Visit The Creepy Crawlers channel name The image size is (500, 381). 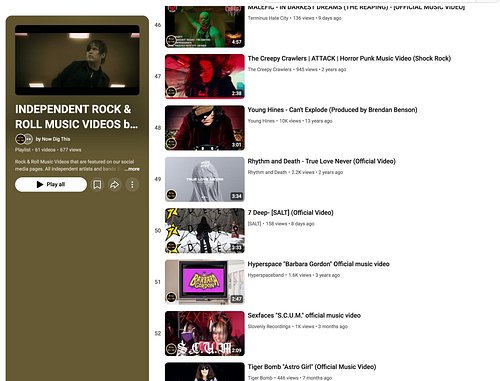coord(269,69)
